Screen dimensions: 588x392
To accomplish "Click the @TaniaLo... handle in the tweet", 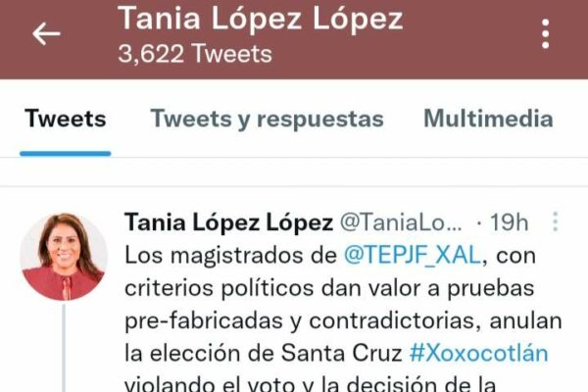I will tap(401, 222).
